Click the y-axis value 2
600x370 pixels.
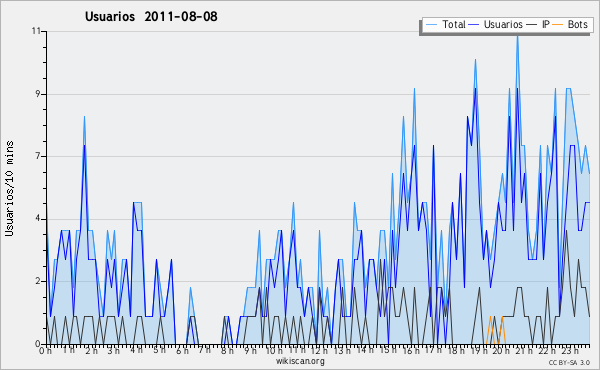38,281
